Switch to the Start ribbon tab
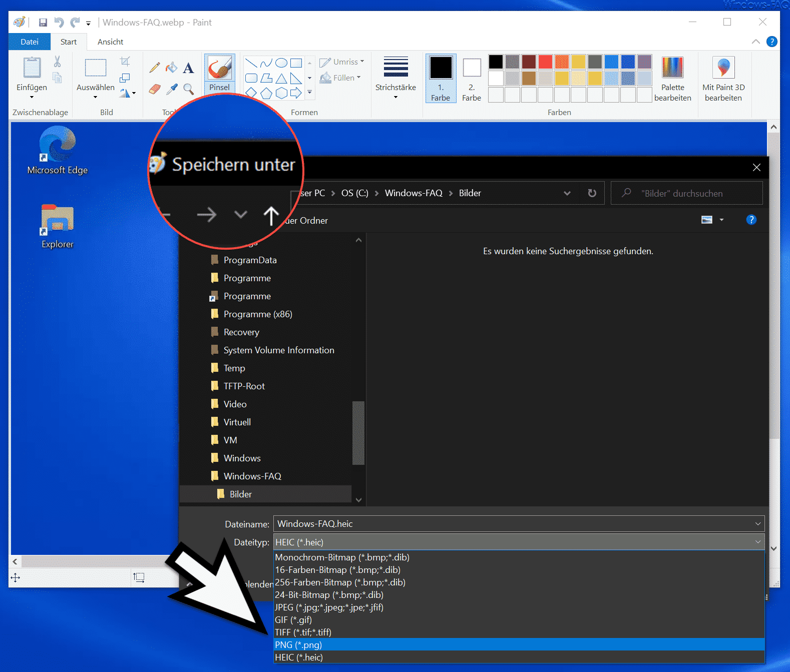Screen dimensions: 790x672 [69, 42]
